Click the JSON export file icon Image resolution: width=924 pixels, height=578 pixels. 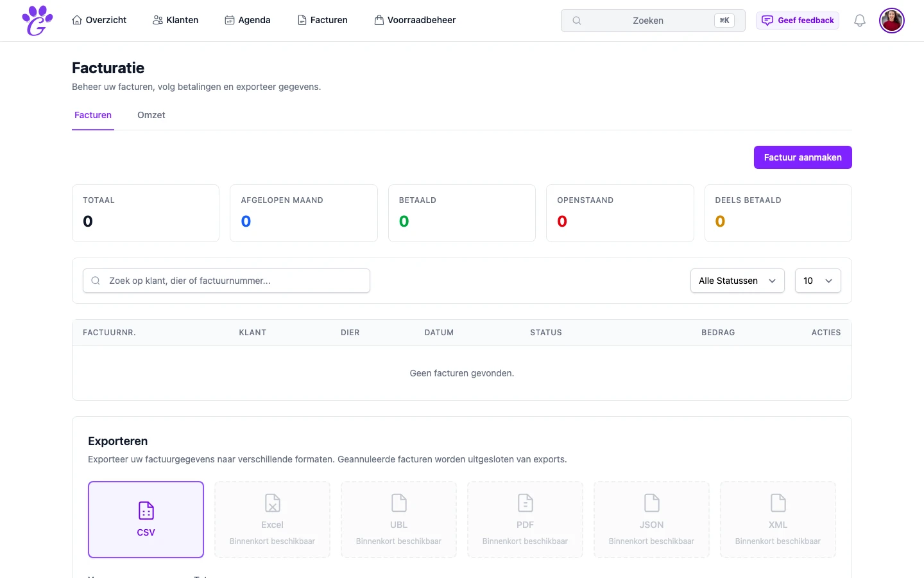point(651,503)
